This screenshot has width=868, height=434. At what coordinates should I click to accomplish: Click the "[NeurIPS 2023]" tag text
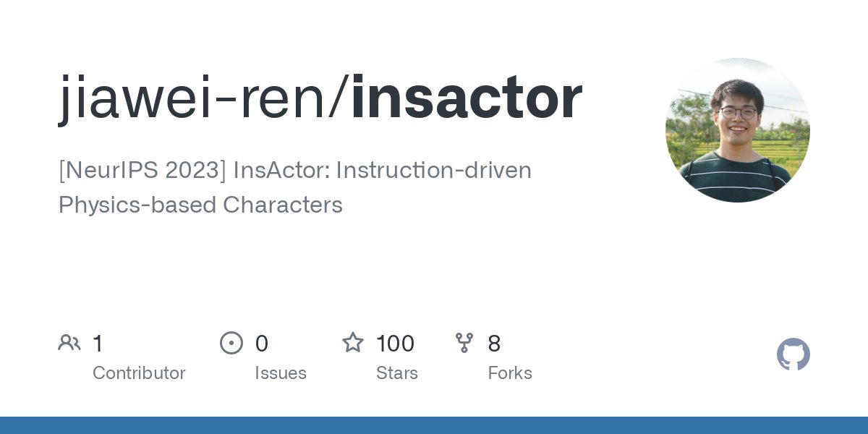[x=142, y=171]
